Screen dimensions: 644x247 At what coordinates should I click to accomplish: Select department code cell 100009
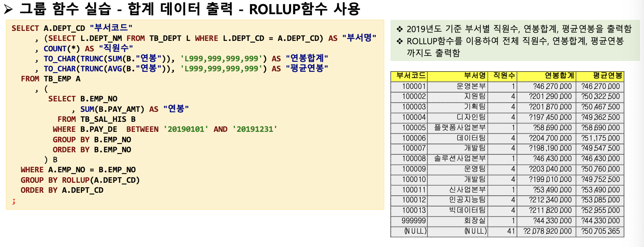click(x=409, y=169)
